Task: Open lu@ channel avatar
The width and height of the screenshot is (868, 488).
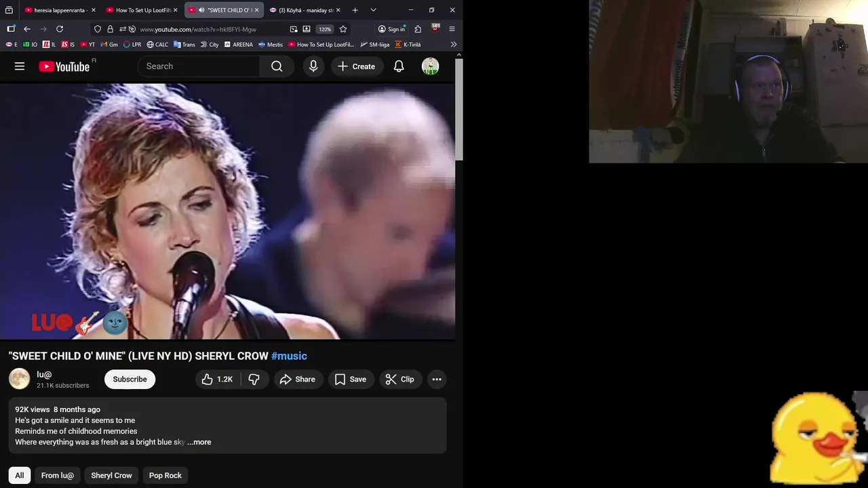Action: [19, 380]
